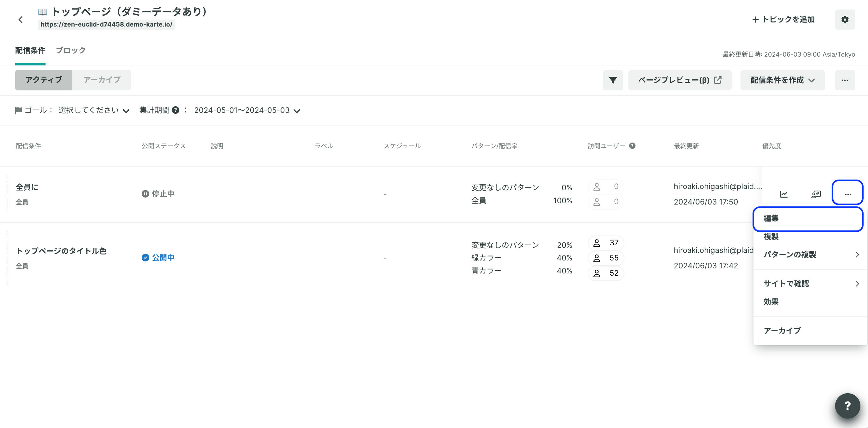Click the ラベル column header
Viewport: 868px width, 428px height.
324,146
